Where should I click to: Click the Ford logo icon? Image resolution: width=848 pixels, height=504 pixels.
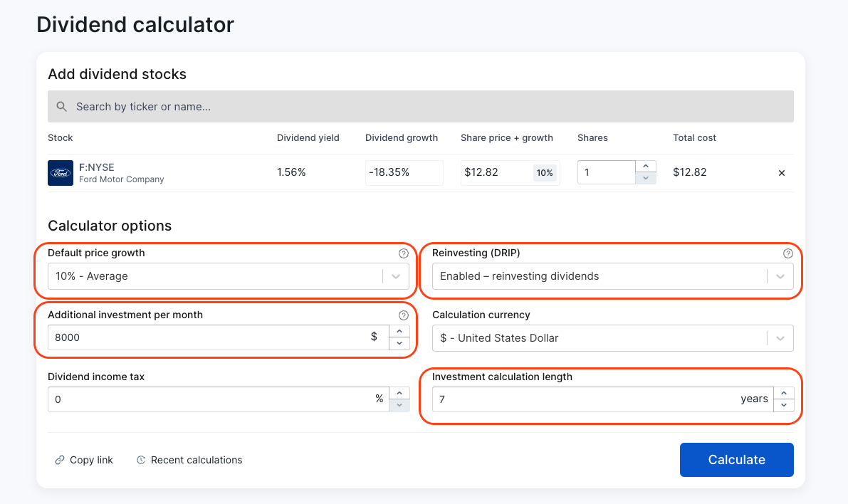pyautogui.click(x=61, y=173)
